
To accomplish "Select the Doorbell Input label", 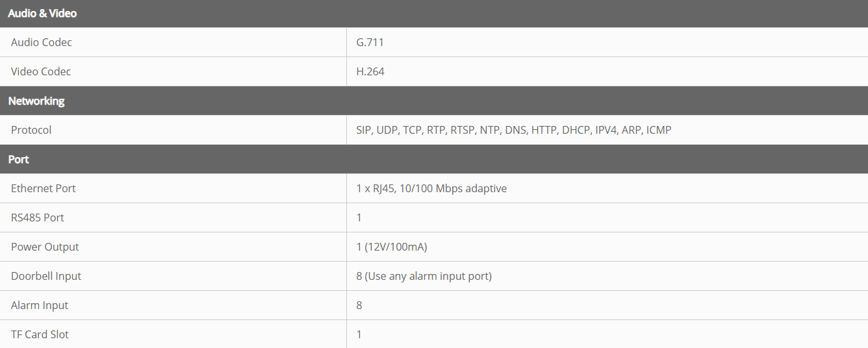I will [x=46, y=276].
